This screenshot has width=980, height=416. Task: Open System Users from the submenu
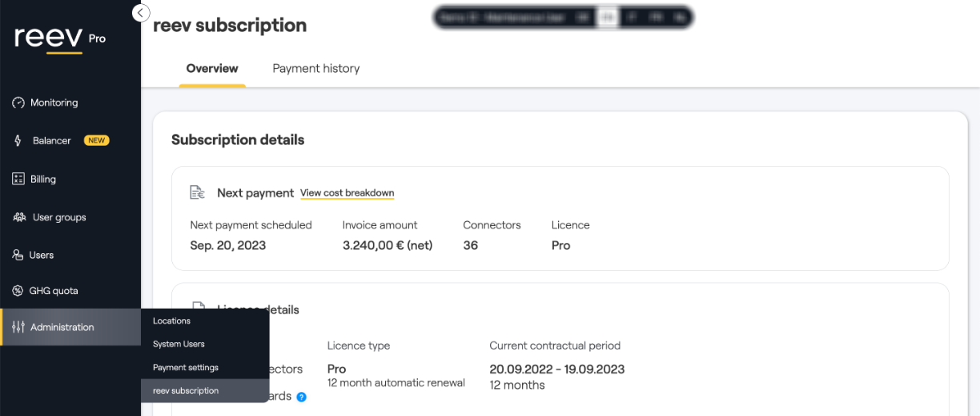pyautogui.click(x=179, y=344)
